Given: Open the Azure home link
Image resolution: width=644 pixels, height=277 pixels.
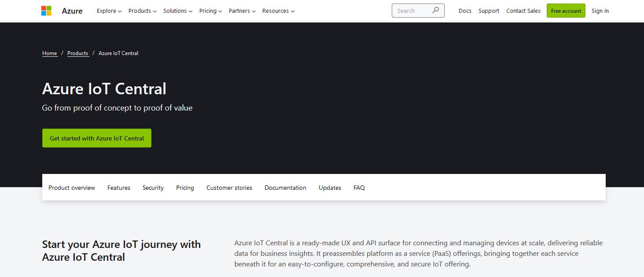Looking at the screenshot, I should (72, 11).
